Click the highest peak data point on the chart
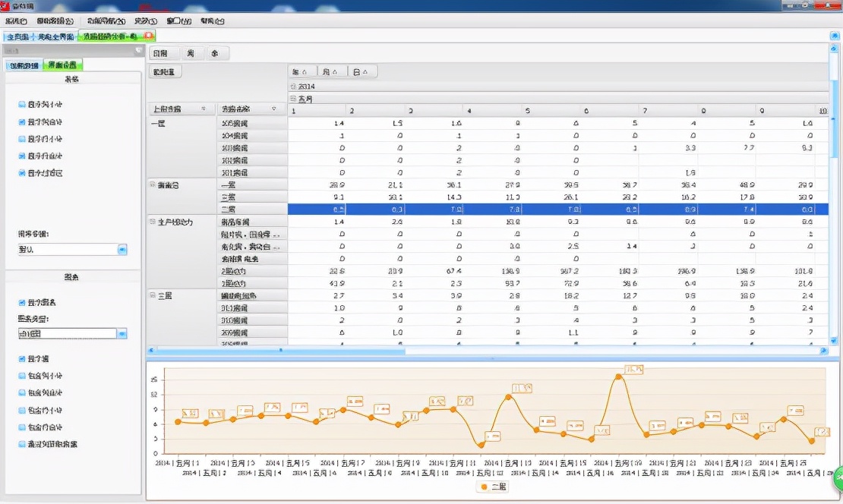 pos(619,376)
